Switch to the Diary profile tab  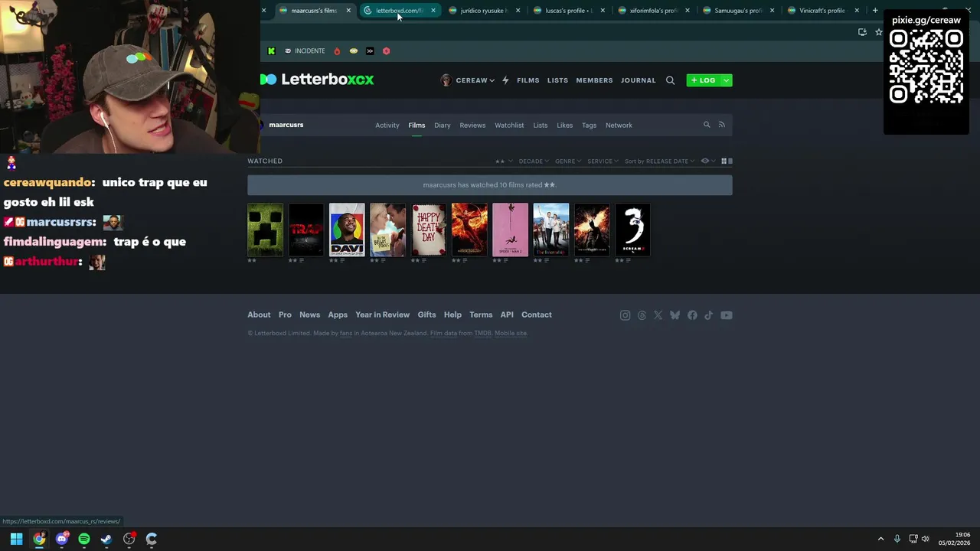442,125
